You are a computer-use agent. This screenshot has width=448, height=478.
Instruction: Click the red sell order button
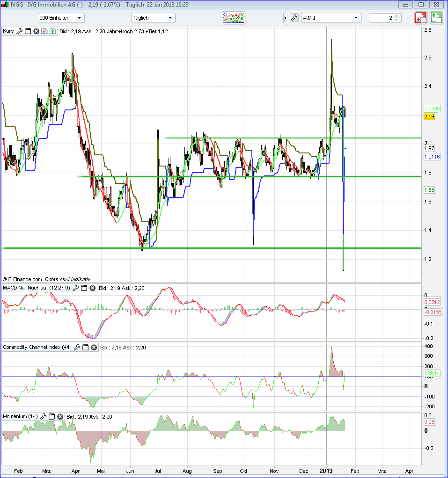point(421,18)
